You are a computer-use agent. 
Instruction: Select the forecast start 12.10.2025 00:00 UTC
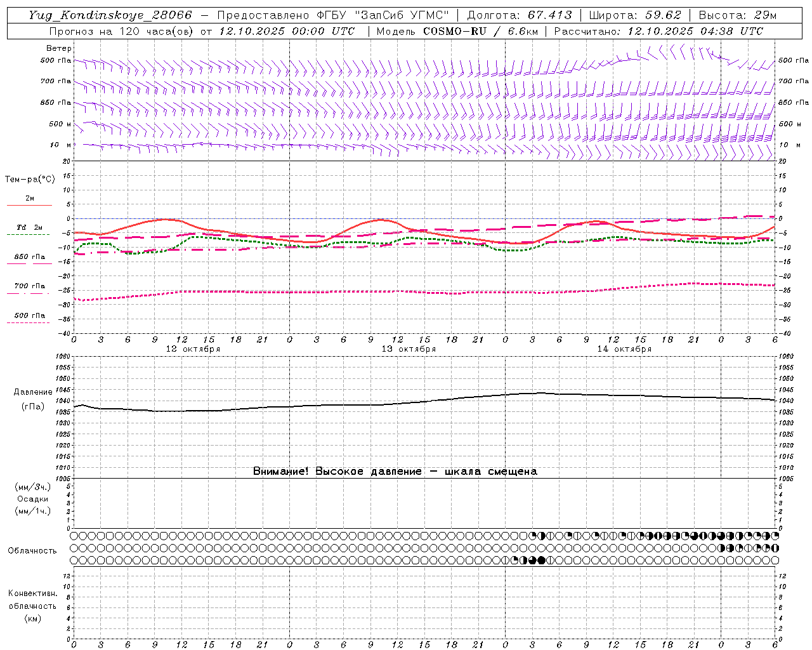coord(287,30)
